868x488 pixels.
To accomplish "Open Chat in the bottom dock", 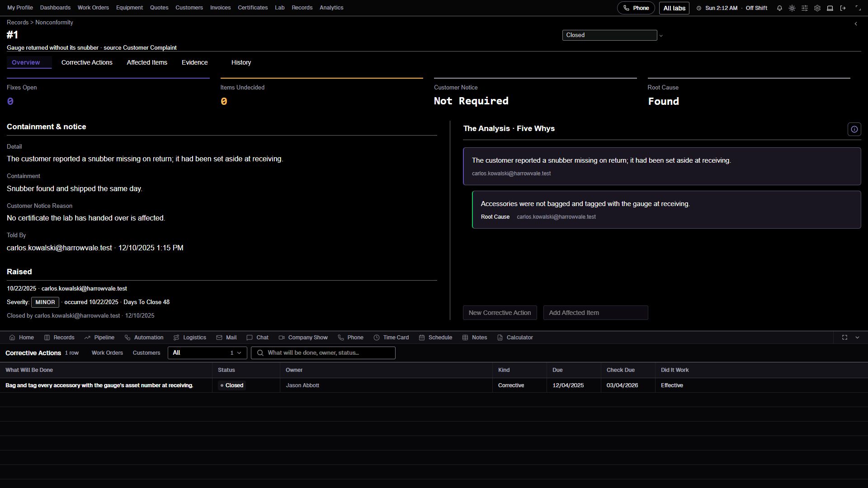I will pos(258,338).
